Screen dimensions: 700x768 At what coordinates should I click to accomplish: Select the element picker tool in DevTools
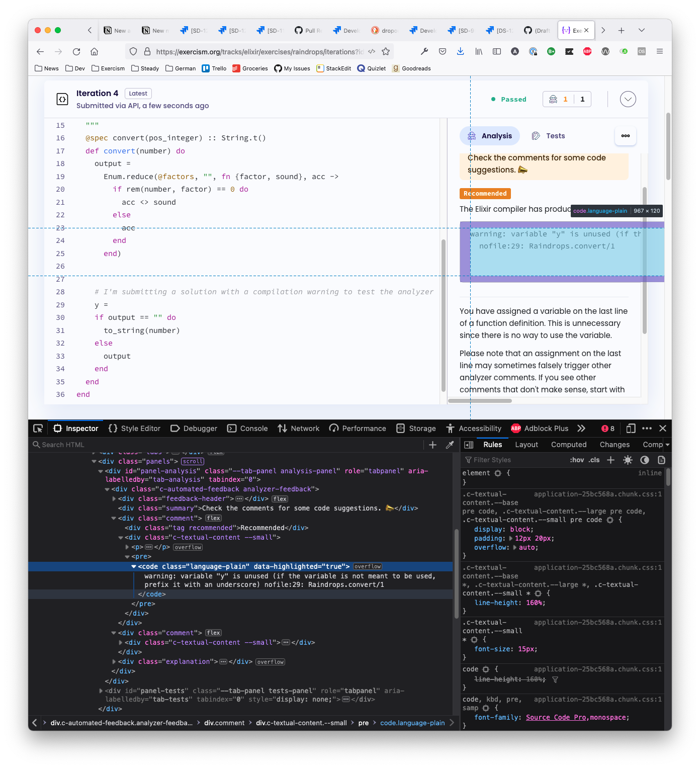click(38, 428)
